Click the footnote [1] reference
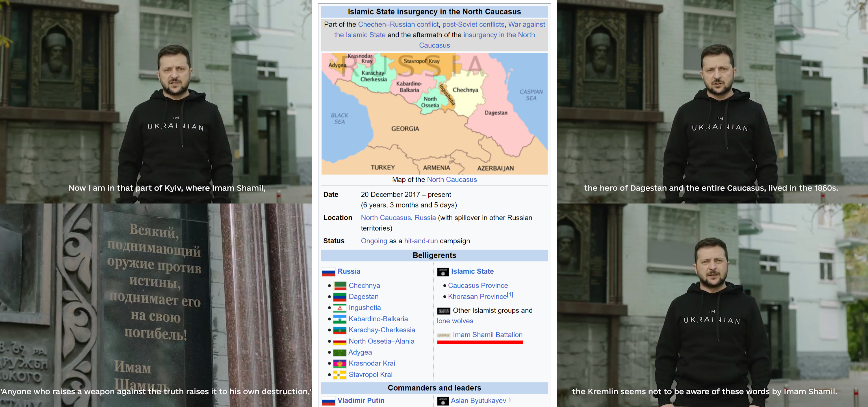This screenshot has width=868, height=407. coord(510,295)
